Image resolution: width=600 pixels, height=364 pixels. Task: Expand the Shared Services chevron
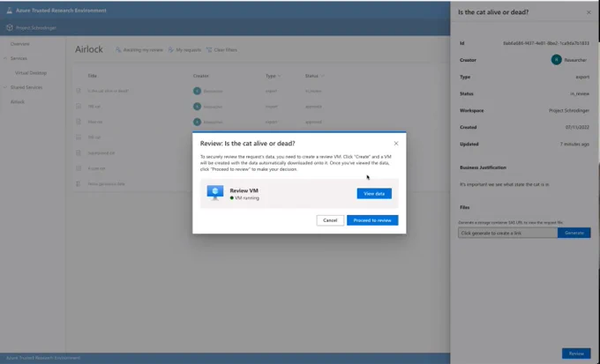click(x=5, y=87)
